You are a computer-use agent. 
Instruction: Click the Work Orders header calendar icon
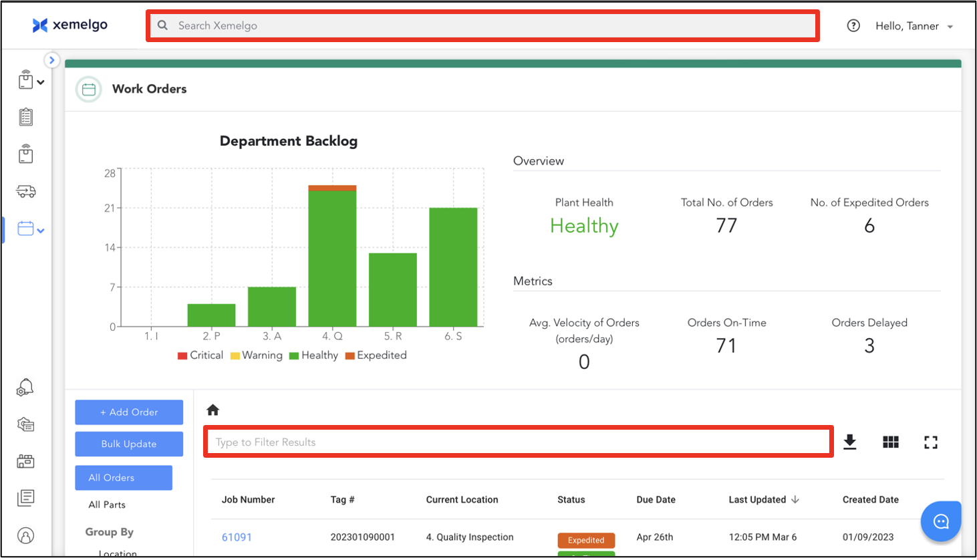coord(89,90)
